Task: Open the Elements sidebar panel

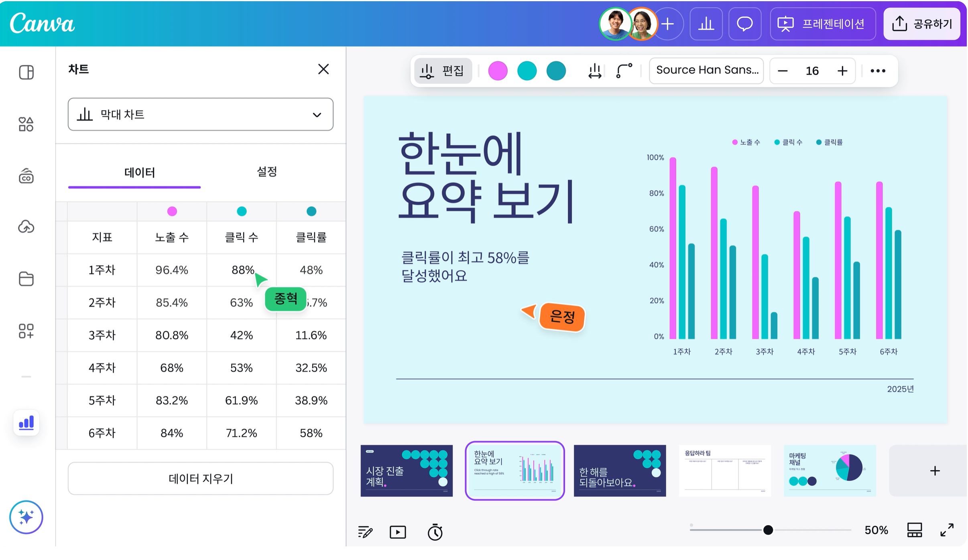Action: pos(26,124)
